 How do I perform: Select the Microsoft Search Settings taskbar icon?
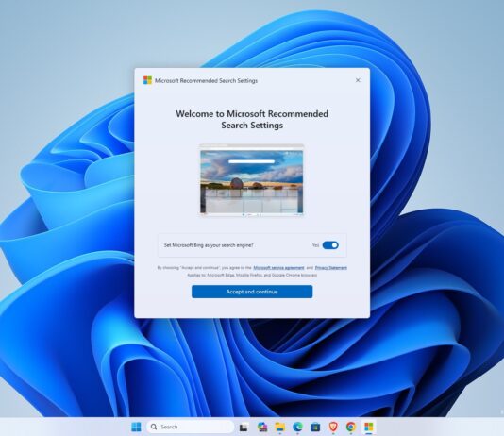[369, 427]
